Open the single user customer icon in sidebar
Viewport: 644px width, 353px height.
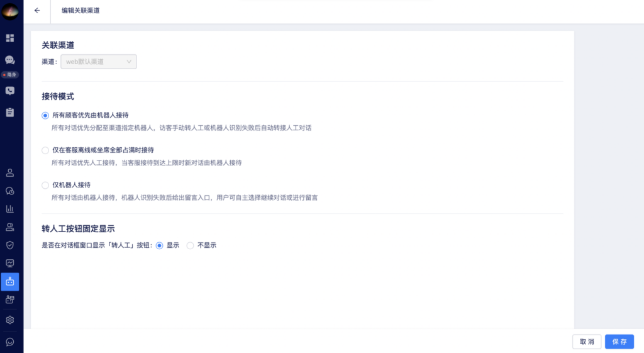(x=10, y=172)
